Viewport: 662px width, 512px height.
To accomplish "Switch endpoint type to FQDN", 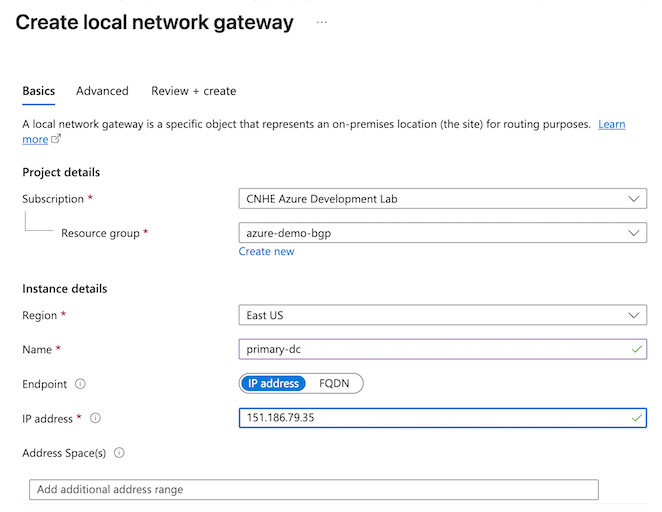I will coord(334,383).
